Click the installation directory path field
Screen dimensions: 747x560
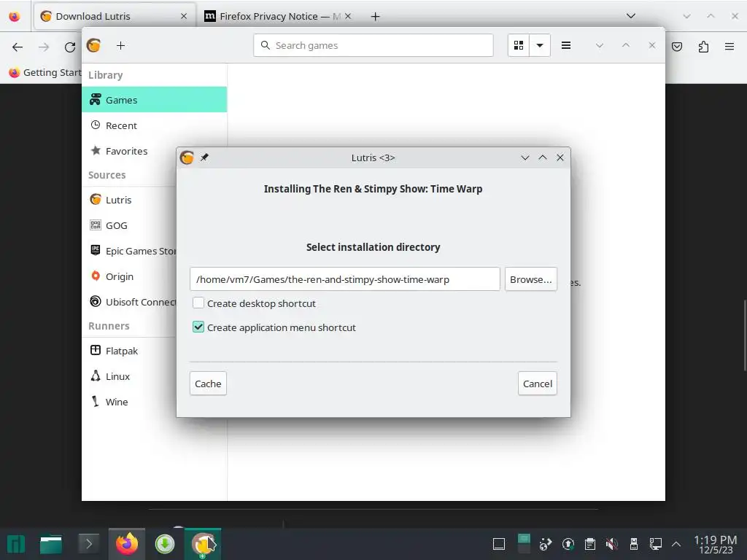pos(344,279)
